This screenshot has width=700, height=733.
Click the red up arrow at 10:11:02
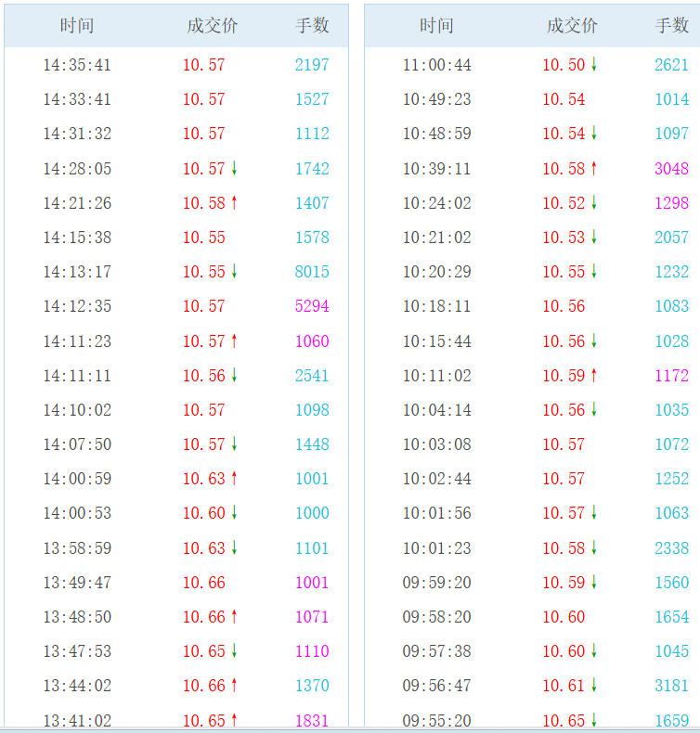pyautogui.click(x=594, y=376)
